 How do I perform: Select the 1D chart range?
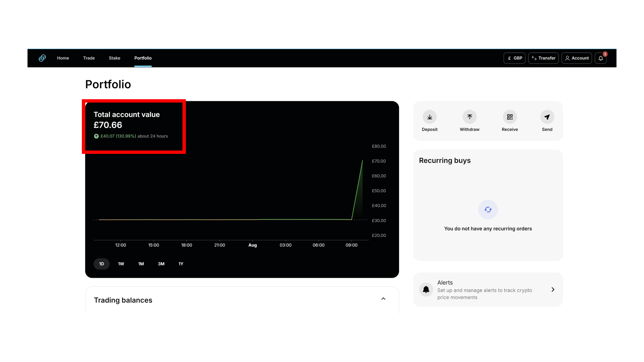point(102,264)
